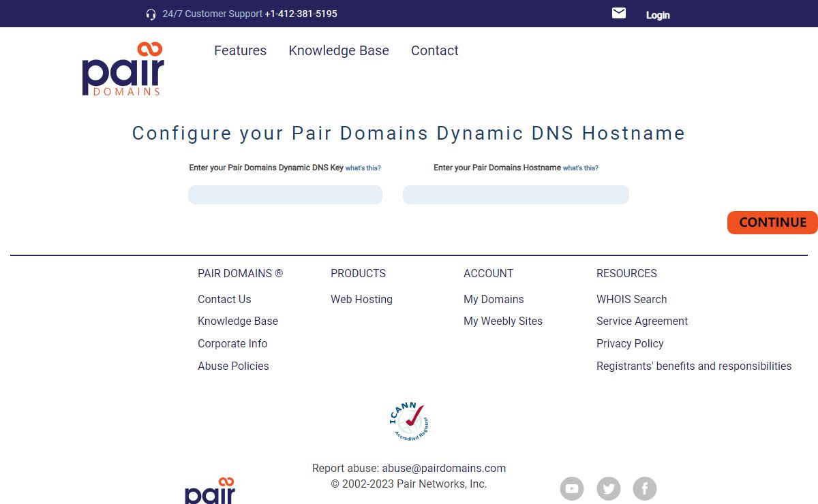Open the YouTube social icon

(572, 488)
